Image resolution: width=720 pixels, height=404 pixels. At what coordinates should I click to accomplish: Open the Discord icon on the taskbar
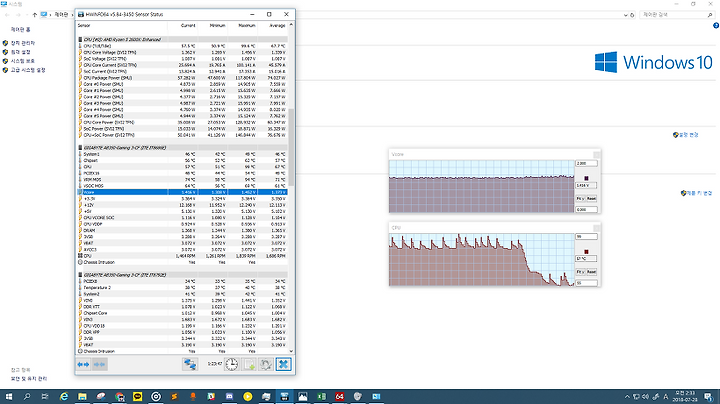(x=229, y=397)
